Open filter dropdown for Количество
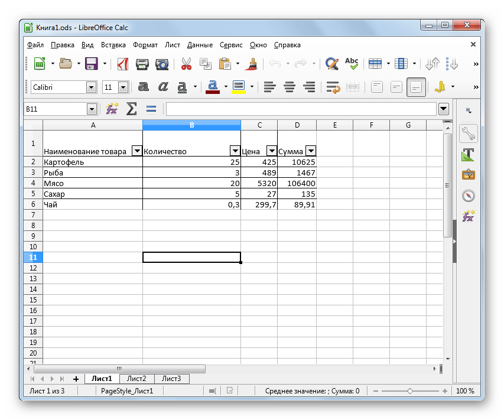 235,151
